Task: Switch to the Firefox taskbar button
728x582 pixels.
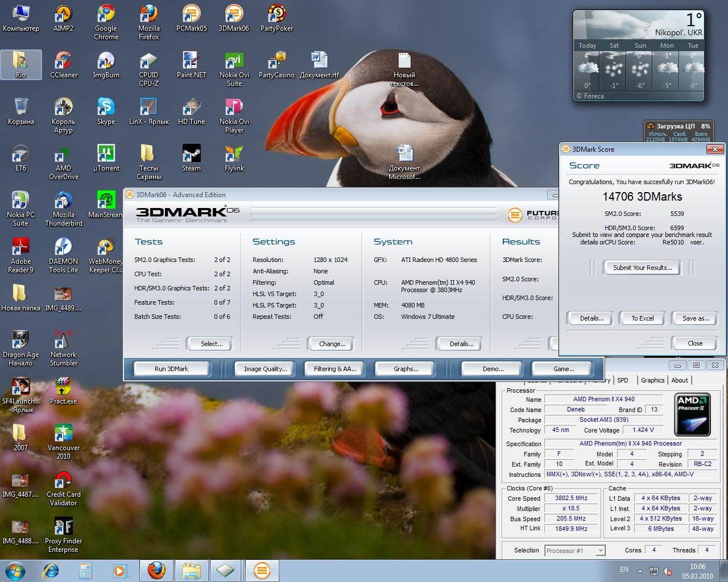Action: (x=156, y=570)
